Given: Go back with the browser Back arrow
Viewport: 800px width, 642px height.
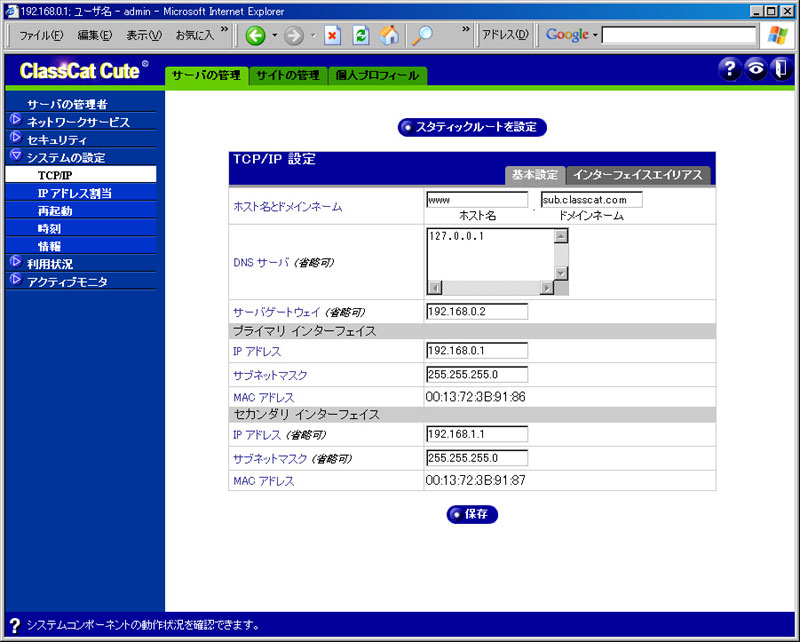Looking at the screenshot, I should coord(256,35).
